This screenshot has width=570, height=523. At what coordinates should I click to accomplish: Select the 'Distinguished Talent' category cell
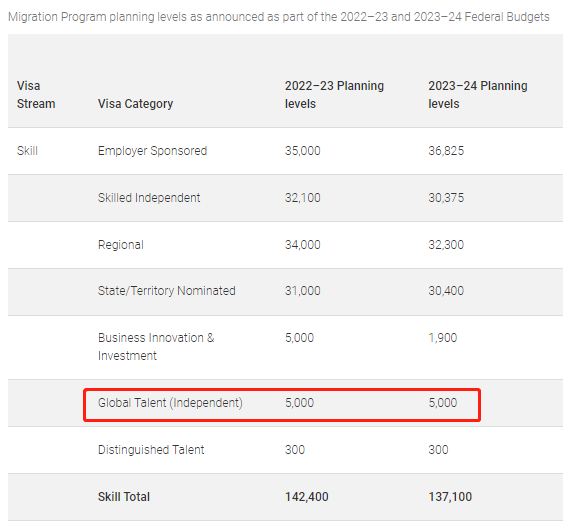coord(151,450)
